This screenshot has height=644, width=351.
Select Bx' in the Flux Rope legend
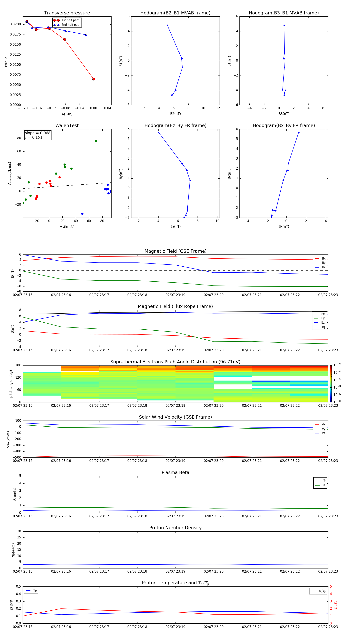click(320, 314)
